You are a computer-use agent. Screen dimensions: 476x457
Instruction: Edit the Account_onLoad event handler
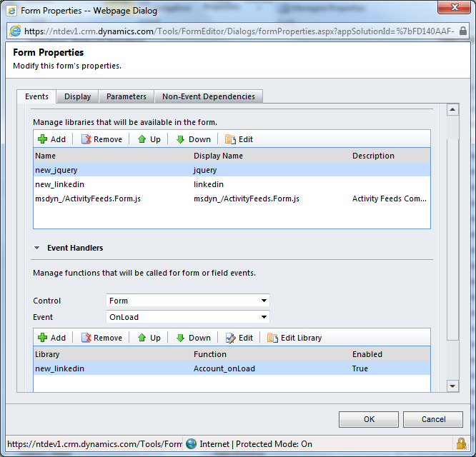click(x=239, y=338)
